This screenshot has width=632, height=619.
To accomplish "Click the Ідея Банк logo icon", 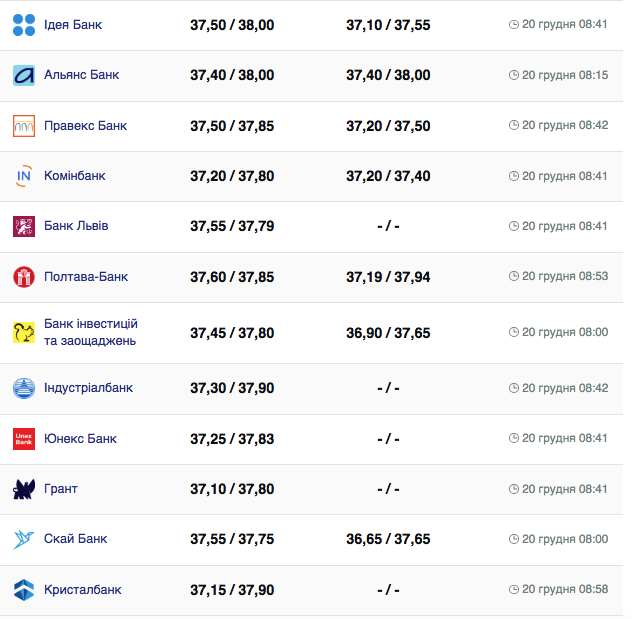I will [24, 25].
